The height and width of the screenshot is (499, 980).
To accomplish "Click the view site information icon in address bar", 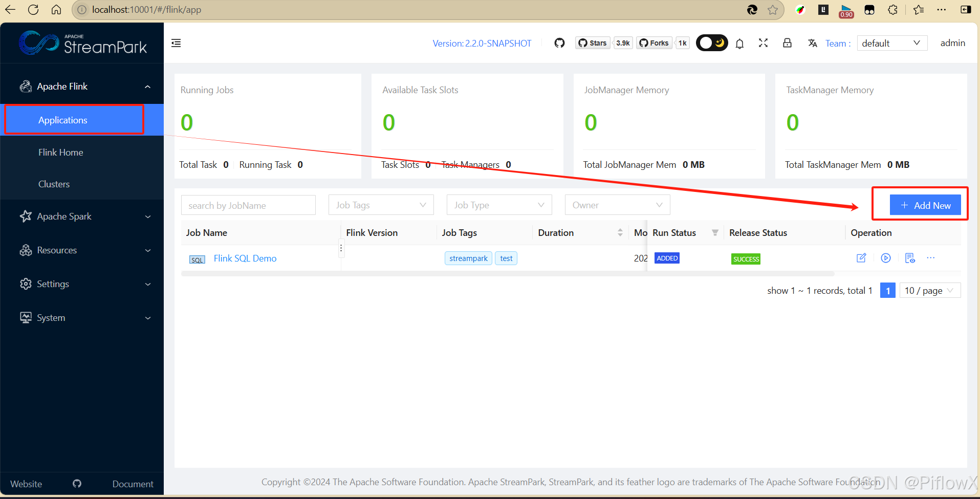I will [x=82, y=10].
